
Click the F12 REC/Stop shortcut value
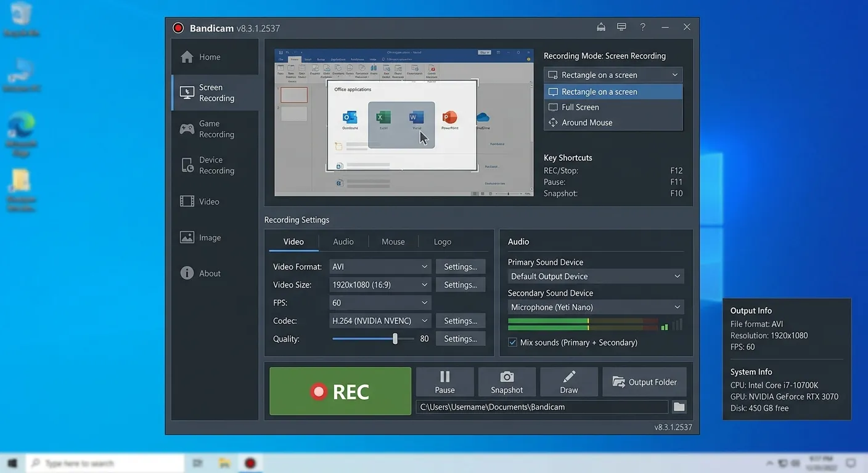click(676, 171)
